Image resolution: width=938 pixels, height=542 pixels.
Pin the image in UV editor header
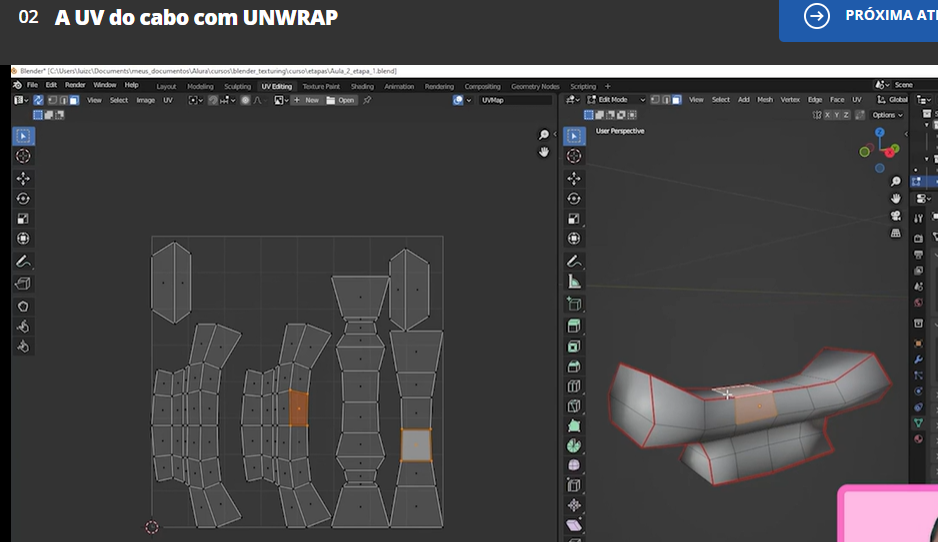(367, 100)
